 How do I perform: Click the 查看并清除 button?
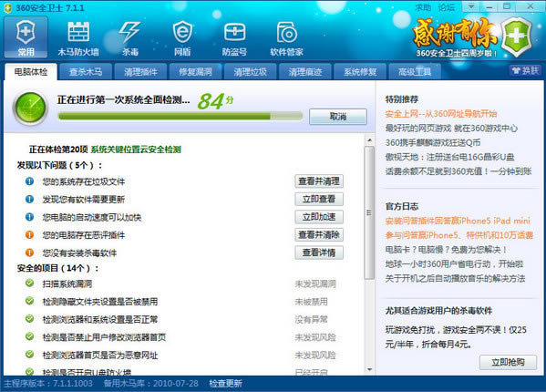(319, 234)
